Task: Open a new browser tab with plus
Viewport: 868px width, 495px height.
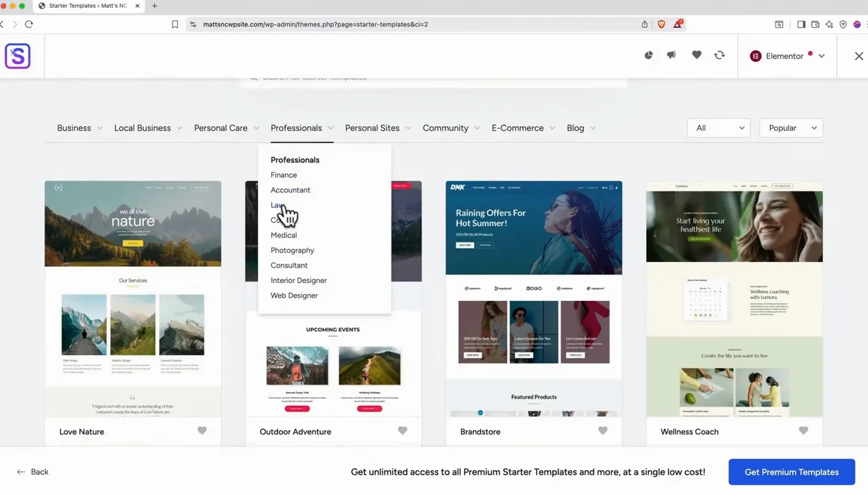Action: (154, 6)
